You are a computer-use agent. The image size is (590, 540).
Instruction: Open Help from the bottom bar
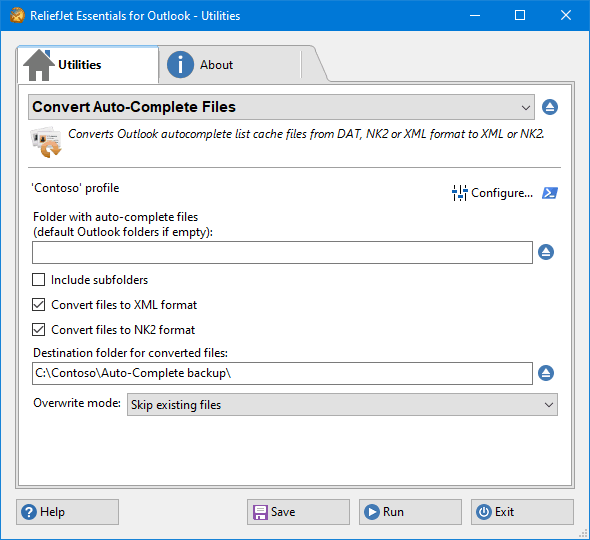[x=67, y=512]
